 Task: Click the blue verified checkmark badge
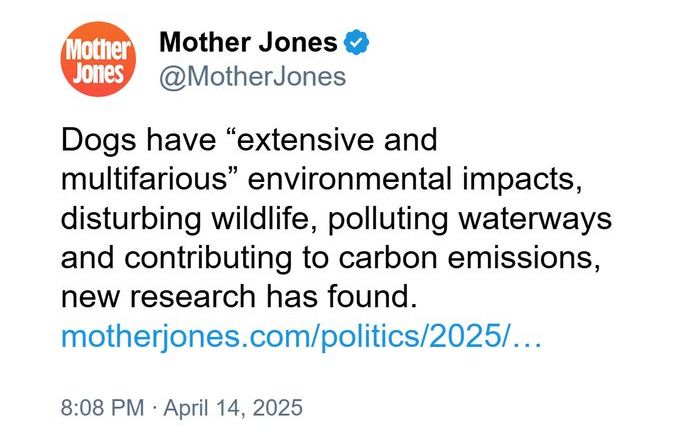[357, 42]
